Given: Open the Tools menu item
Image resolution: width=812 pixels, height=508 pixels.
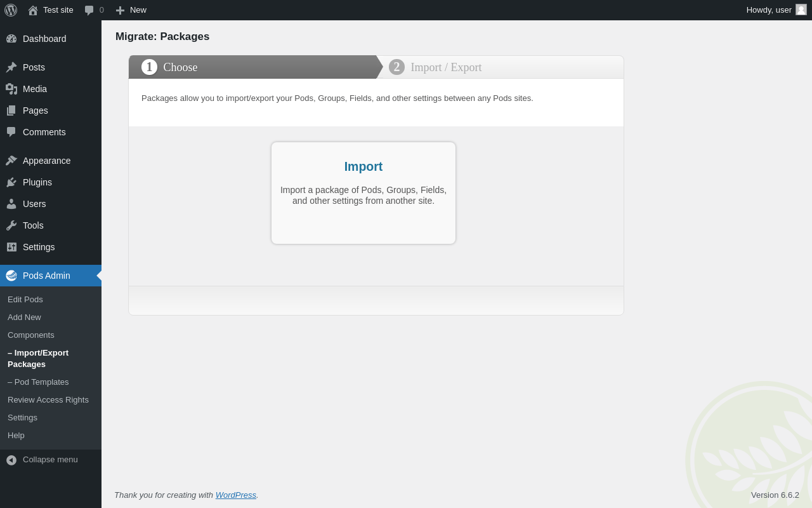Looking at the screenshot, I should 33,225.
